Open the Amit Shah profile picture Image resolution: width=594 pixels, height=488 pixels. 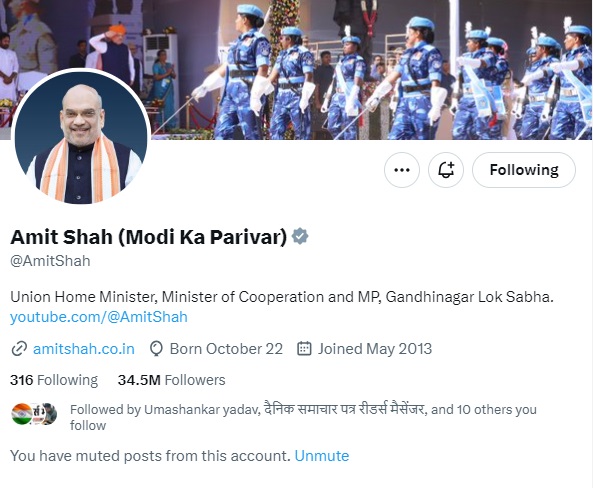click(x=81, y=138)
